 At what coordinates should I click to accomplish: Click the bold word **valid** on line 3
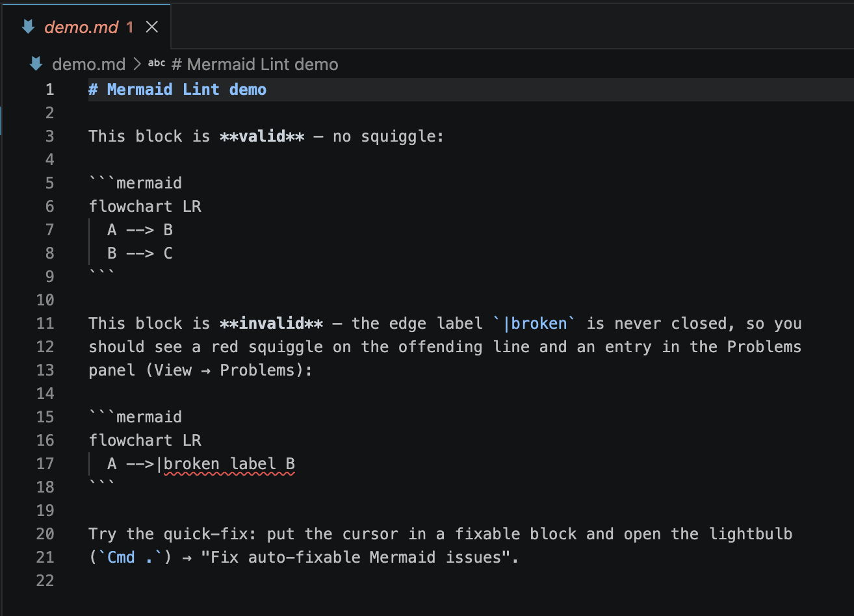pyautogui.click(x=262, y=136)
